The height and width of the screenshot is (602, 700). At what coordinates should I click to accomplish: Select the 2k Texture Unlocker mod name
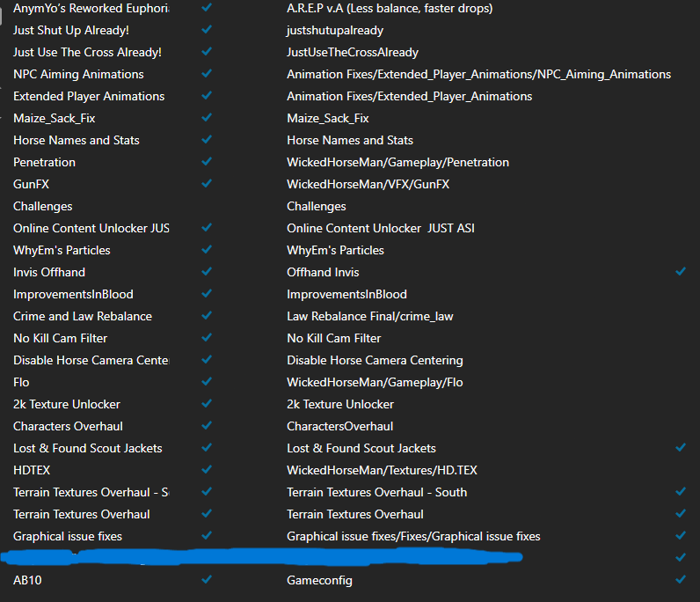[x=67, y=404]
